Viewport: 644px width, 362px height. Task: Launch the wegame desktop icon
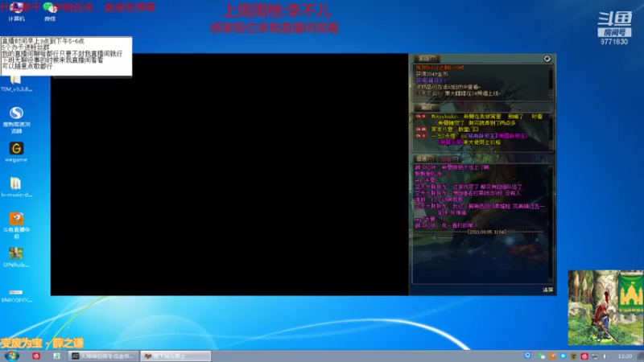pos(16,152)
